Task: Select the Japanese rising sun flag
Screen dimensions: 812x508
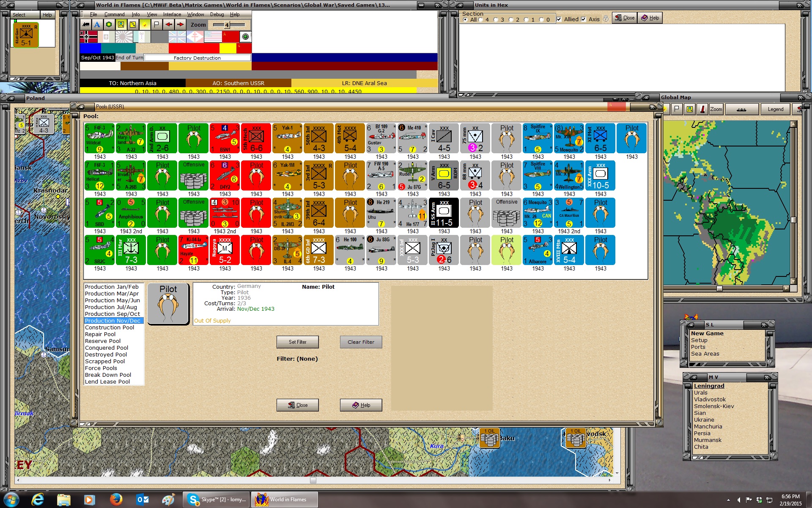Action: (x=124, y=37)
